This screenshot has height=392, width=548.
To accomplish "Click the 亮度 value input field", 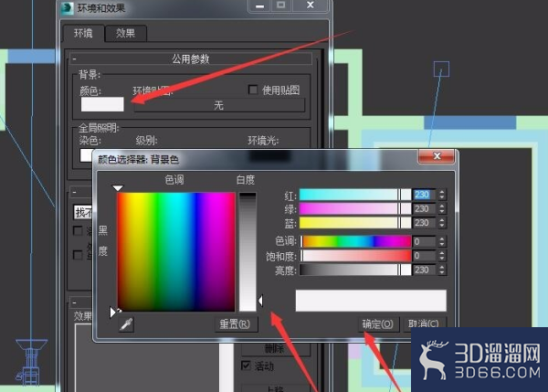I will (424, 270).
